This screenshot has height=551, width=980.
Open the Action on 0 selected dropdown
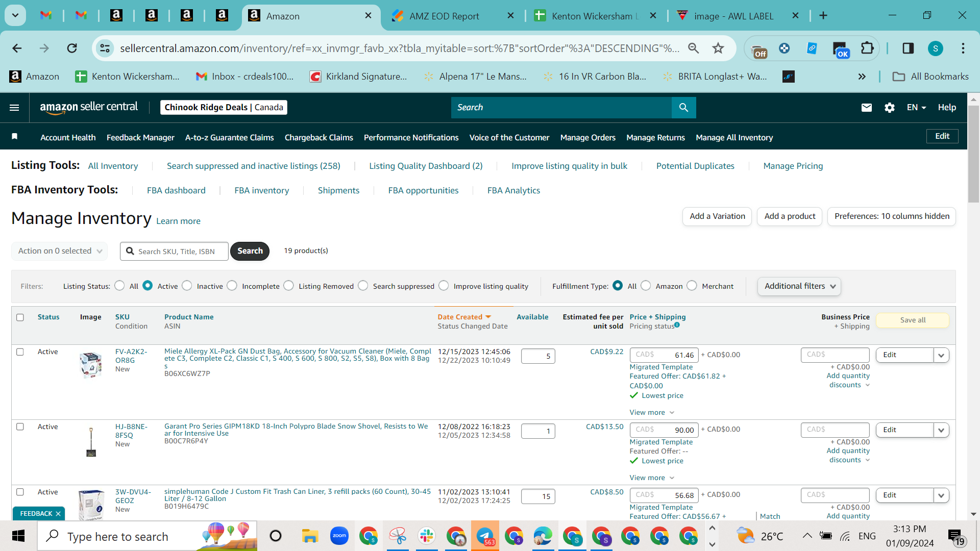(59, 251)
